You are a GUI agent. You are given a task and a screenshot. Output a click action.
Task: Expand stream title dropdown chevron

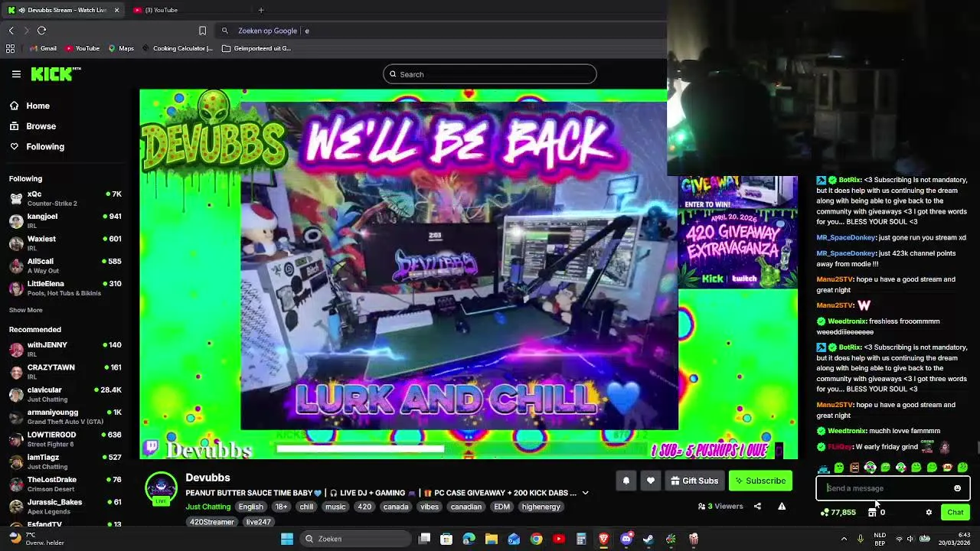(x=585, y=493)
